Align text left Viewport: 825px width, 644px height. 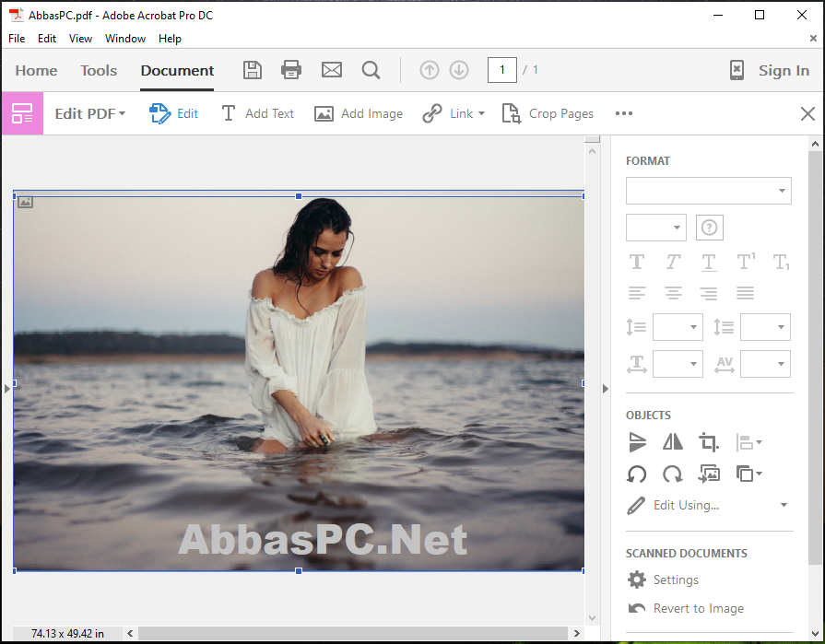click(x=637, y=292)
